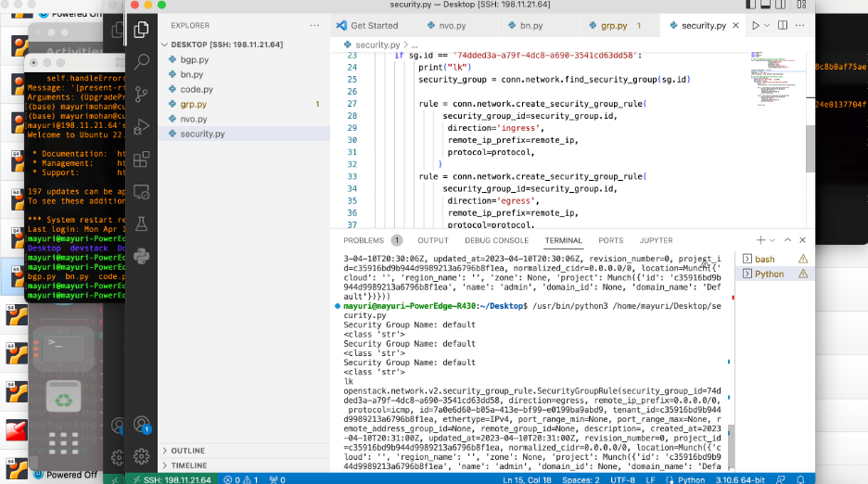Click the SSH remote host indicator

click(172, 479)
